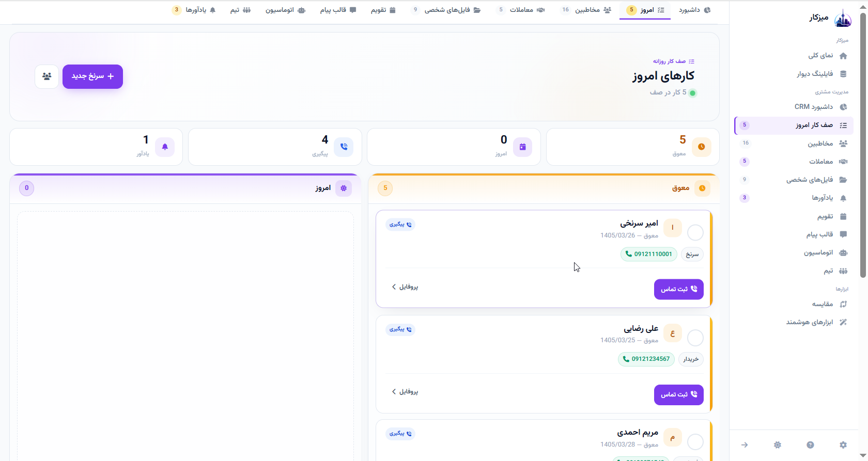This screenshot has height=461, width=868.
Task: Open پروفایل link of امیر سرنخی
Action: point(405,287)
